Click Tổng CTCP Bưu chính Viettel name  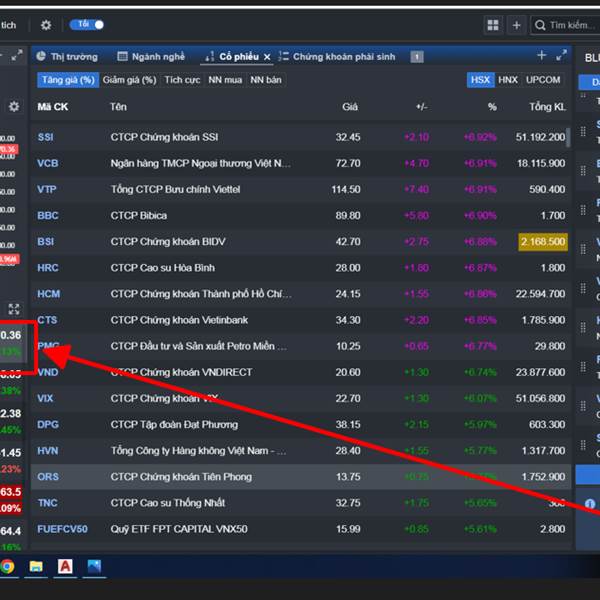point(175,189)
